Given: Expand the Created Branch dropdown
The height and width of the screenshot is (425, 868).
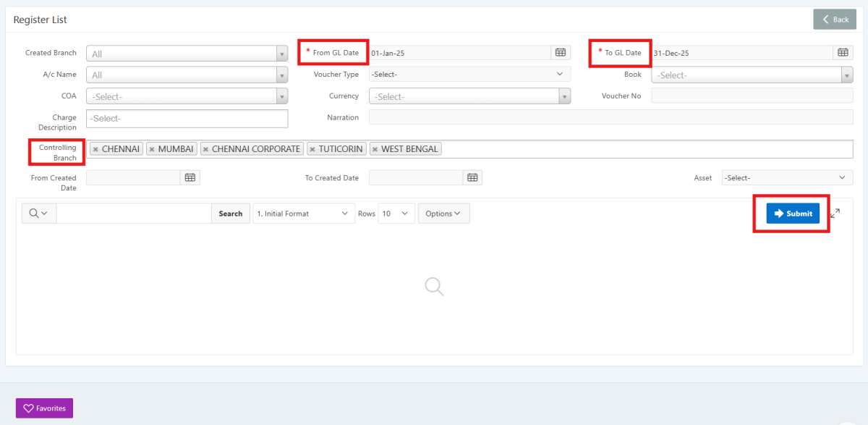Looking at the screenshot, I should [x=282, y=54].
